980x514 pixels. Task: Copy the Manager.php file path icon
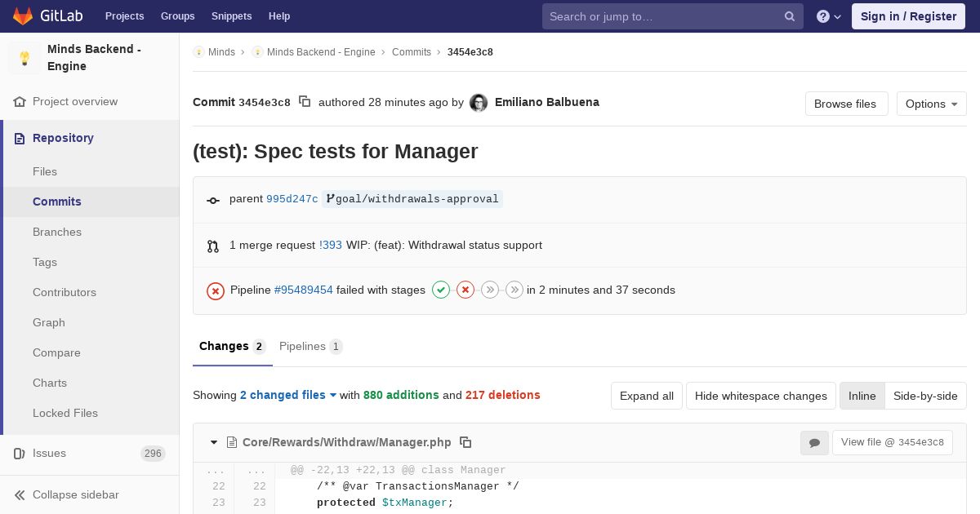point(465,442)
